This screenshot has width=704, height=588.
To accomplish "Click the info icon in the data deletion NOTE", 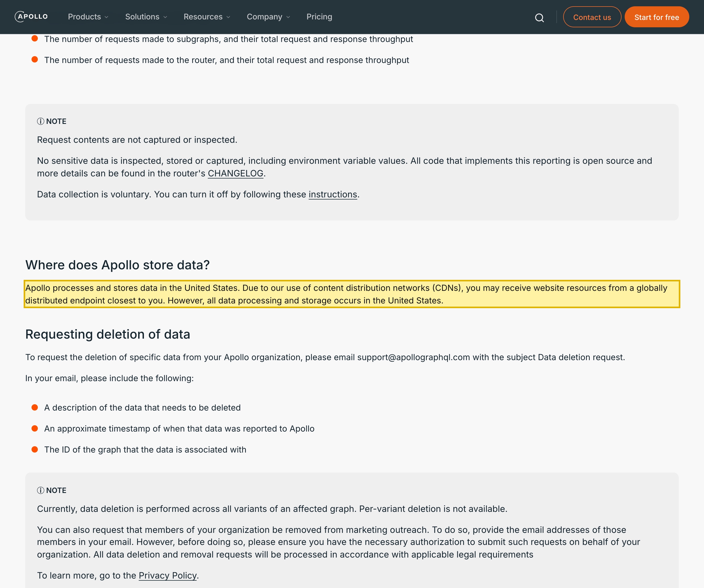I will [40, 491].
